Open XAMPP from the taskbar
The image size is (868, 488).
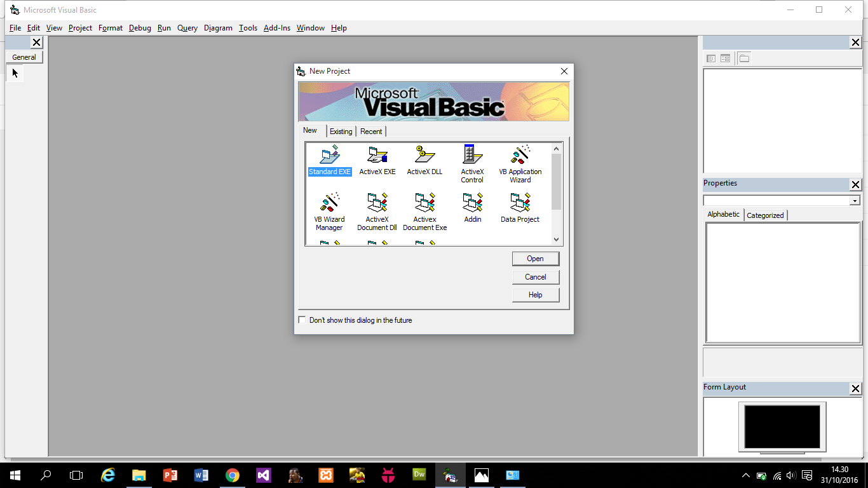click(325, 475)
